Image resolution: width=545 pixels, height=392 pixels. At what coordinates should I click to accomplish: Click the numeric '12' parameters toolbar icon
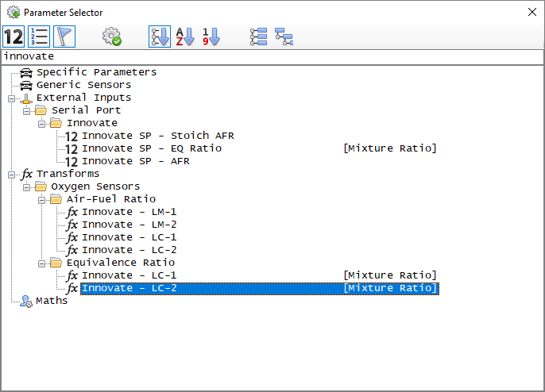click(14, 37)
